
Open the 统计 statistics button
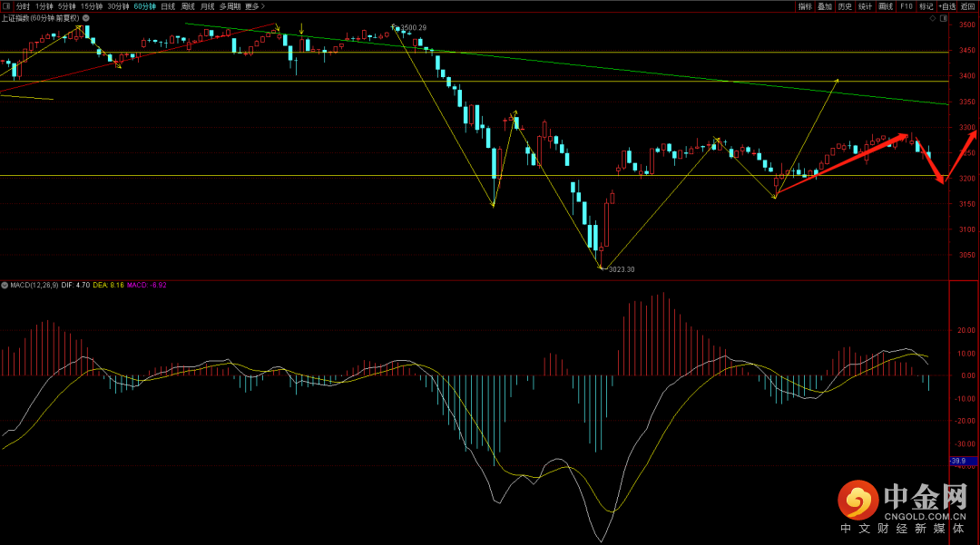tap(865, 6)
